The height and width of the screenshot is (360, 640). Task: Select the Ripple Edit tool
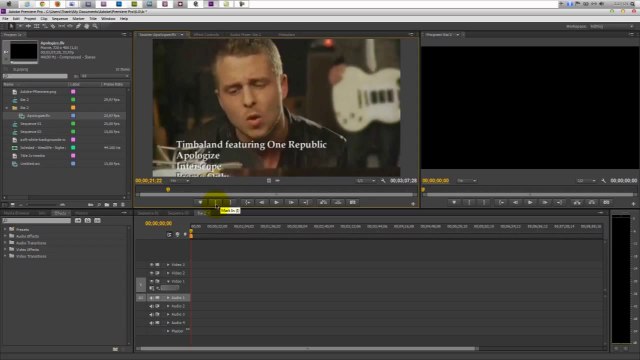tap(28, 26)
